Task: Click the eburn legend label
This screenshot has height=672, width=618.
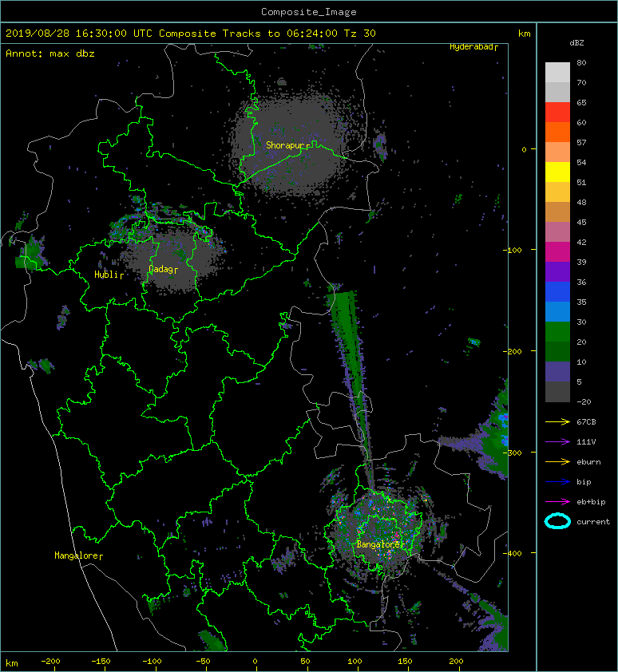Action: (588, 462)
